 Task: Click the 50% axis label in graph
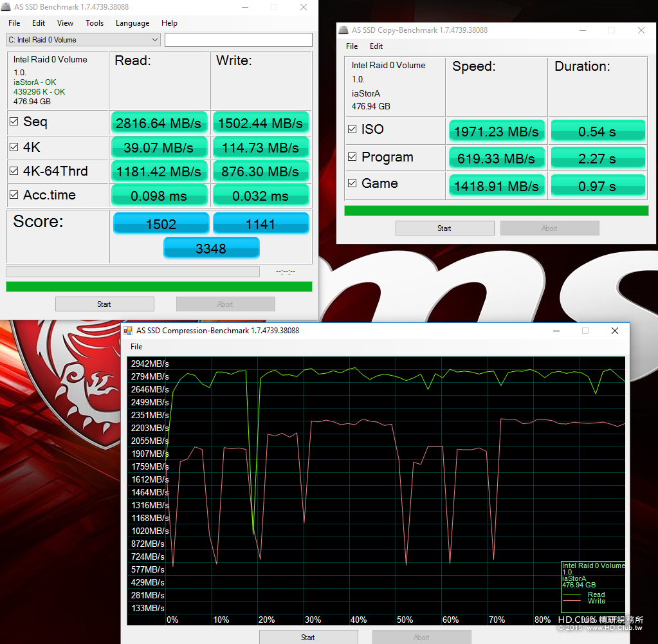click(405, 620)
